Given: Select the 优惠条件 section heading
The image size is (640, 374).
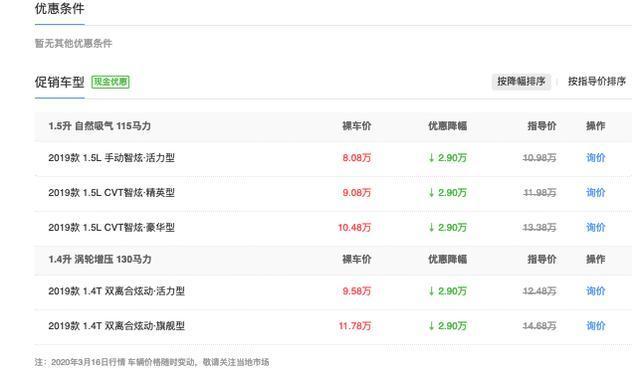Looking at the screenshot, I should (x=60, y=9).
